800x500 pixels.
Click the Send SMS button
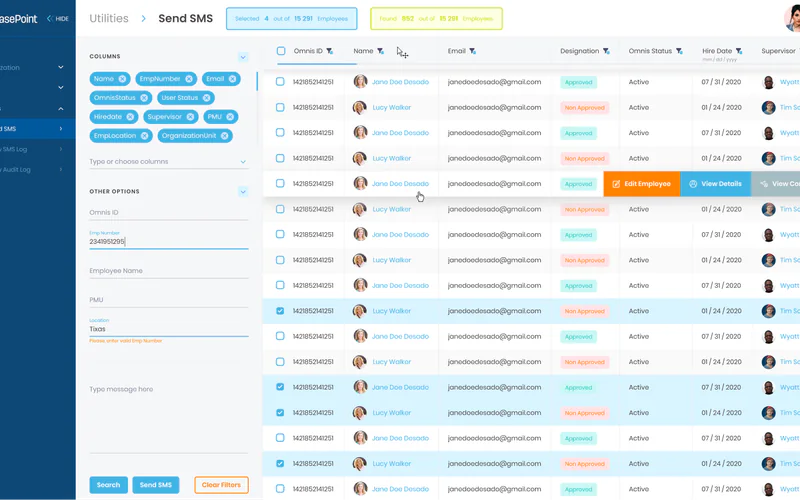pyautogui.click(x=156, y=485)
